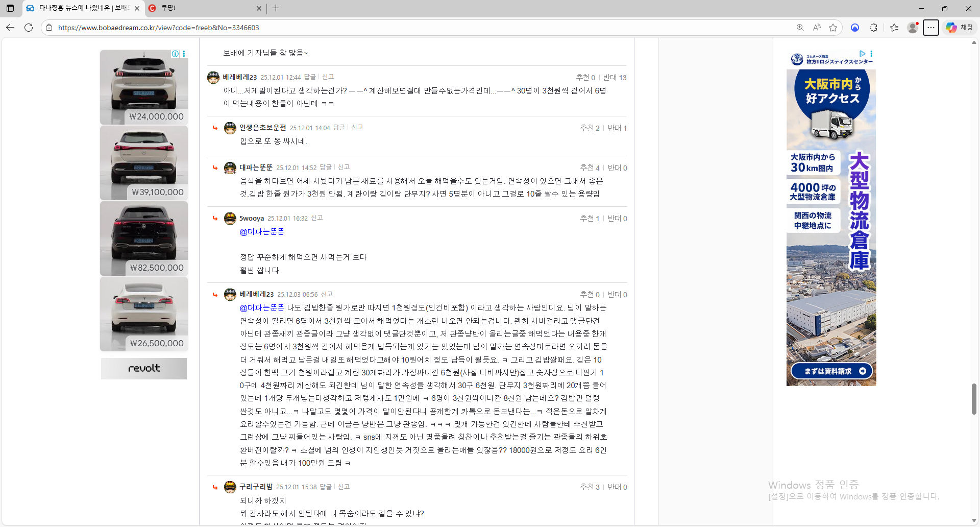The width and height of the screenshot is (980, 527).
Task: Click the browser Back arrow button
Action: pyautogui.click(x=10, y=28)
